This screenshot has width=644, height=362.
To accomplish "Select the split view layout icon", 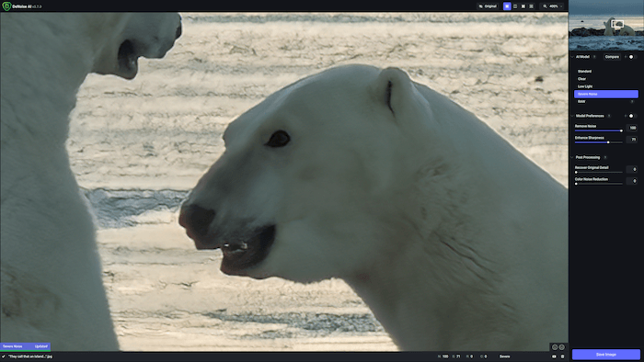I will 515,6.
